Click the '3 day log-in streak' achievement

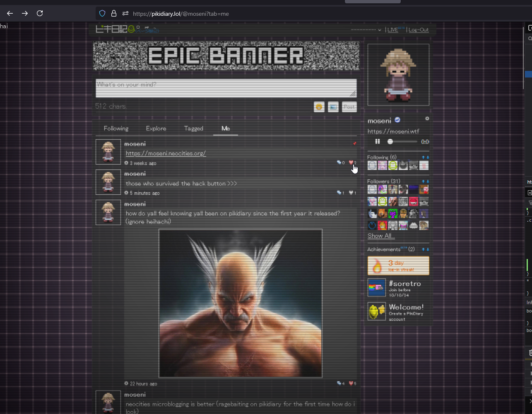tap(398, 266)
